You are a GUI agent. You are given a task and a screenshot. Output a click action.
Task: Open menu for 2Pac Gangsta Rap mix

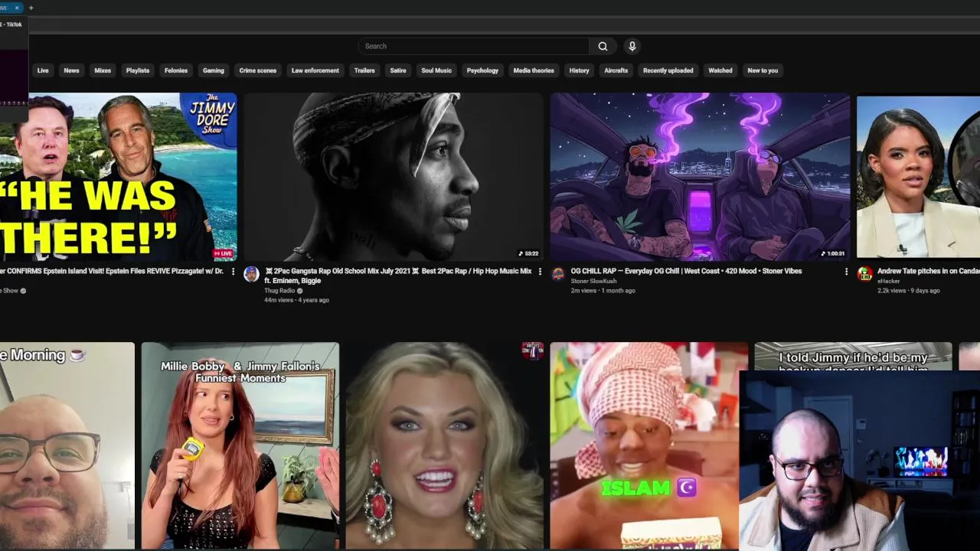pyautogui.click(x=540, y=271)
